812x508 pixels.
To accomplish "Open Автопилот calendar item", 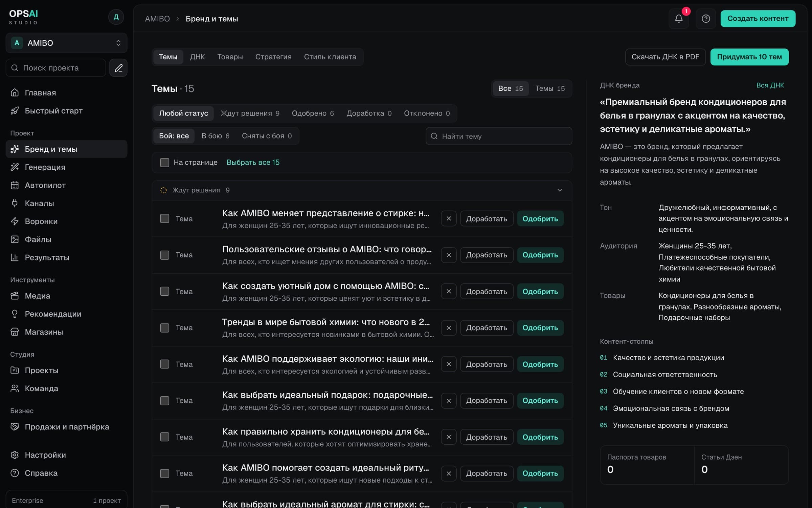I will [66, 185].
